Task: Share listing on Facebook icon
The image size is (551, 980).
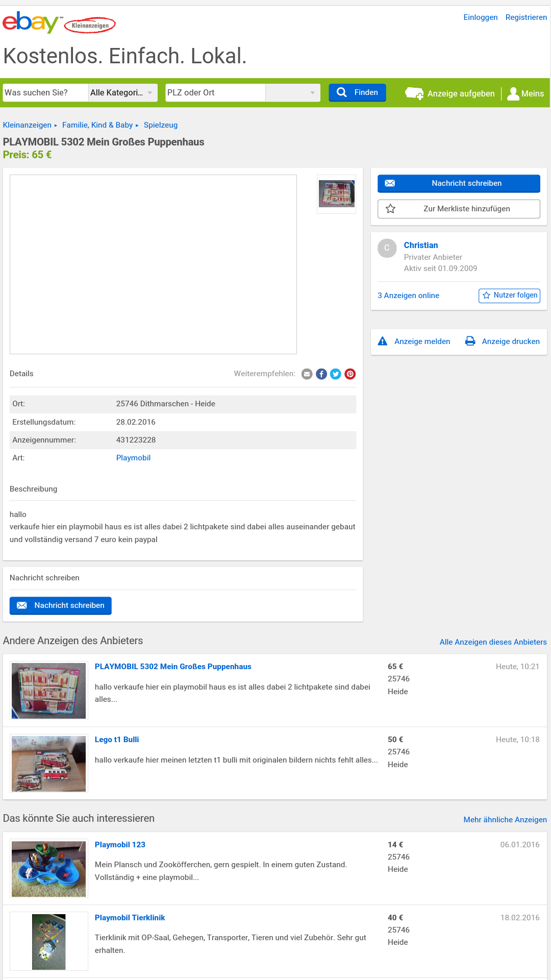Action: (x=321, y=374)
